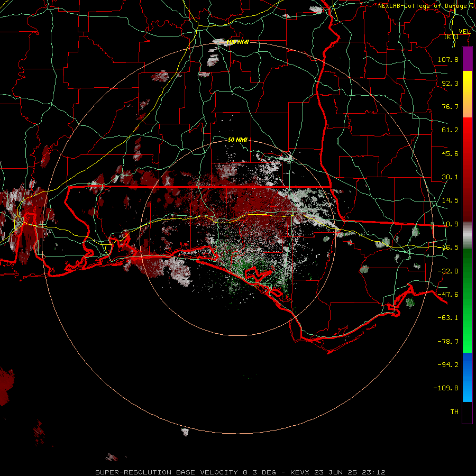Click the 30.1 legend value
This screenshot has height=476, width=476.
pos(450,177)
